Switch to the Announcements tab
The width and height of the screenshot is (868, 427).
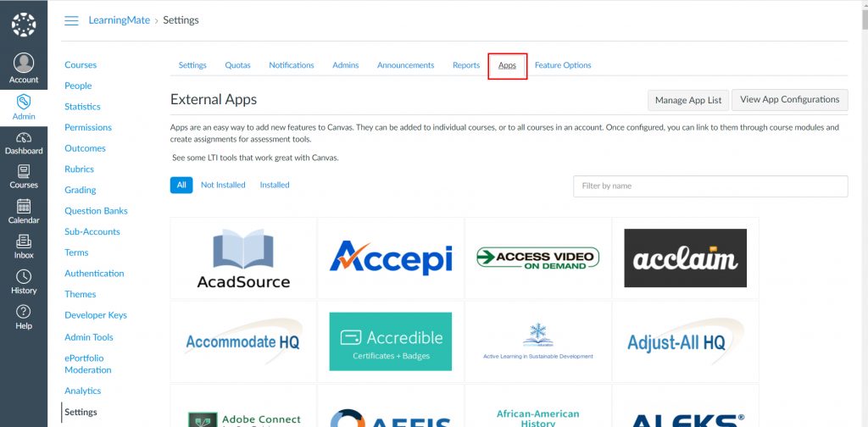click(406, 65)
